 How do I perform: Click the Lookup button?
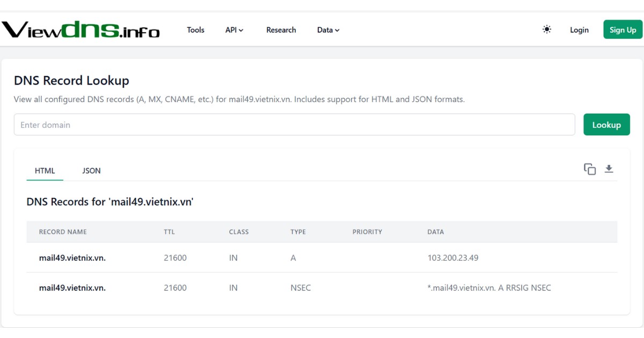[606, 124]
